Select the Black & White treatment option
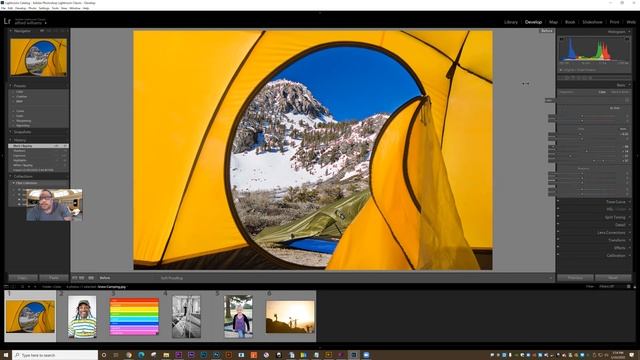Image resolution: width=640 pixels, height=360 pixels. [x=619, y=92]
